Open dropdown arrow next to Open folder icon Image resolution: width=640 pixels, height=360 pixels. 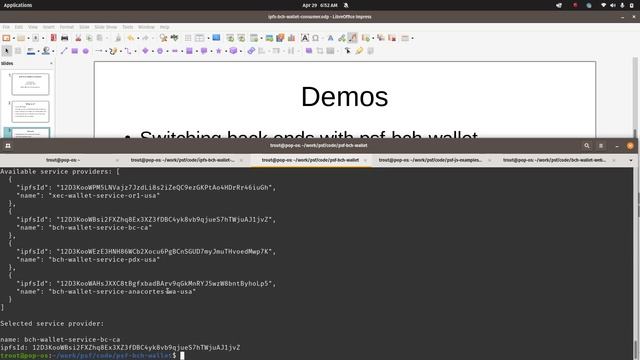pos(28,38)
